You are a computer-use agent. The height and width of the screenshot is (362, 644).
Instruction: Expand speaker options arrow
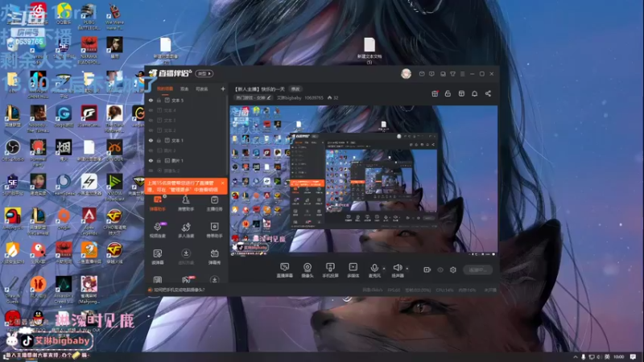407,269
